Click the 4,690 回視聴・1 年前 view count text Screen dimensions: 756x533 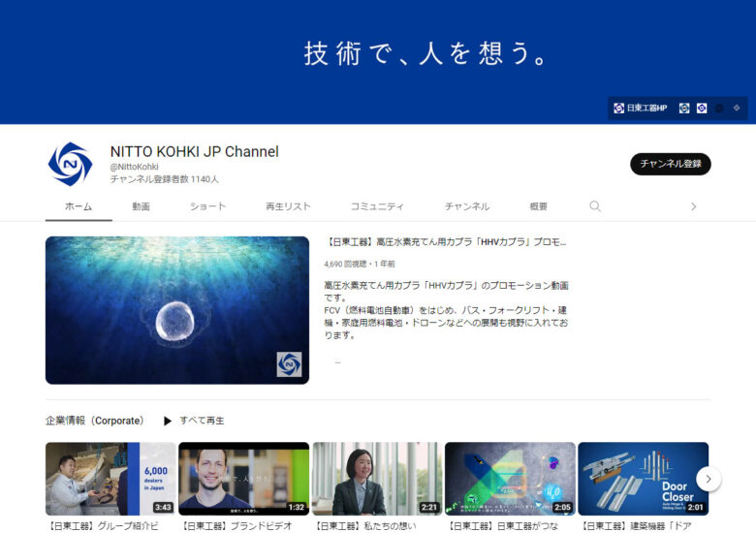(360, 265)
